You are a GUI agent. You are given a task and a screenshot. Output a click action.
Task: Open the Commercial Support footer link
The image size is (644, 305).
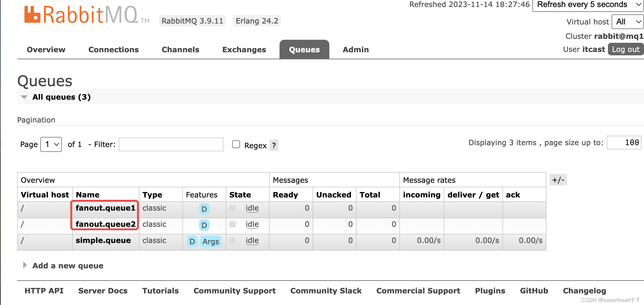pyautogui.click(x=418, y=291)
